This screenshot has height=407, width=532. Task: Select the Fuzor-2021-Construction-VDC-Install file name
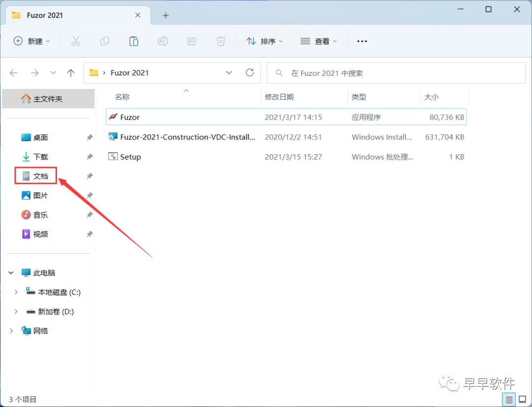(x=188, y=137)
